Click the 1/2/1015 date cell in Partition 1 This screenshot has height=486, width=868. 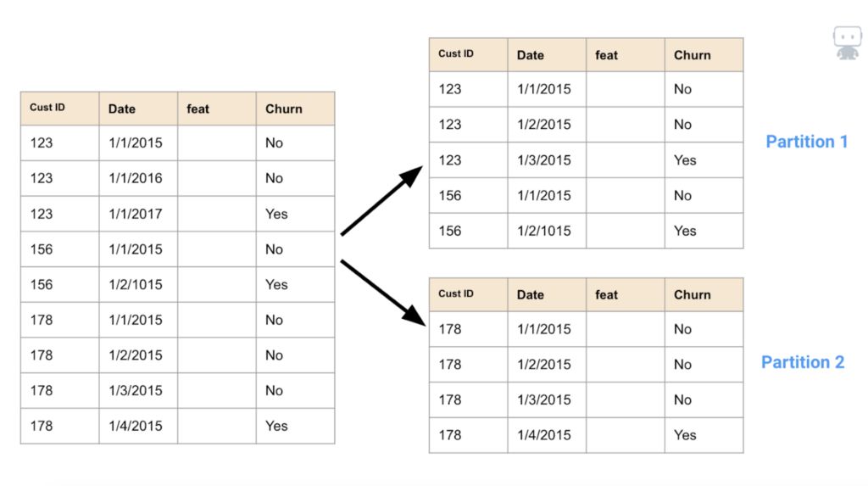(547, 231)
